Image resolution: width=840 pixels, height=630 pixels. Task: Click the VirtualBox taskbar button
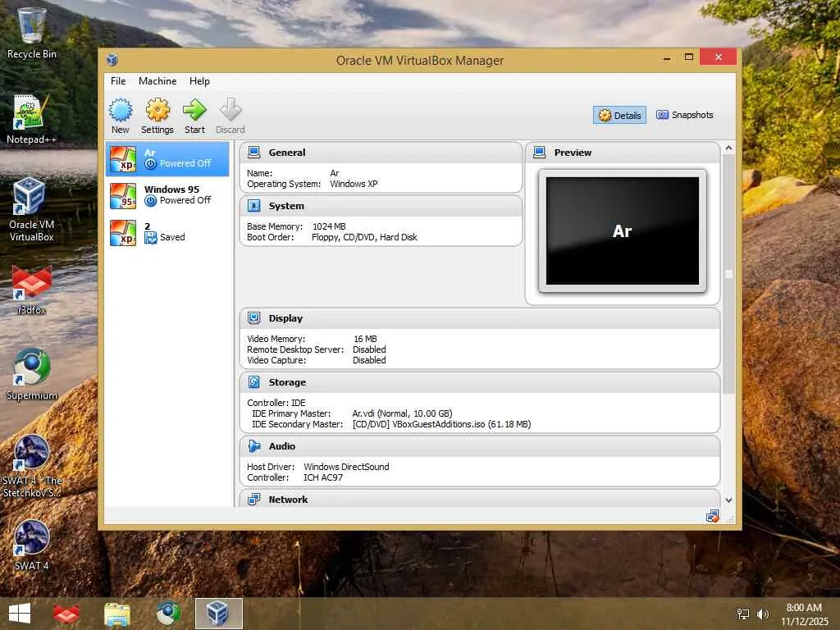point(218,614)
